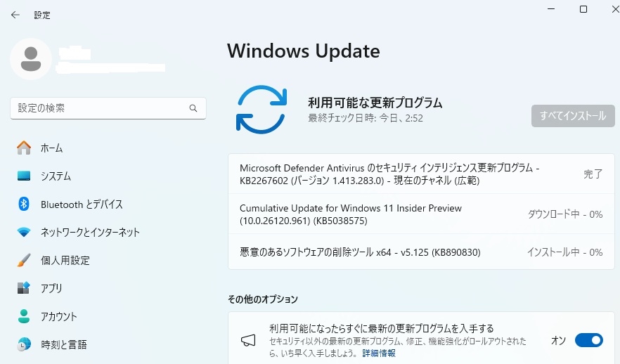This screenshot has height=364, width=620.
Task: Go back using the back arrow icon
Action: [15, 15]
